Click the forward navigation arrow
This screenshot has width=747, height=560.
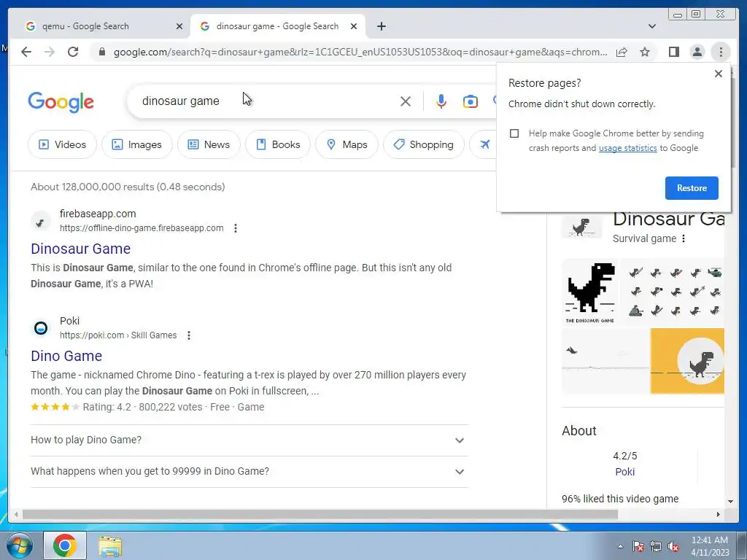pyautogui.click(x=50, y=52)
